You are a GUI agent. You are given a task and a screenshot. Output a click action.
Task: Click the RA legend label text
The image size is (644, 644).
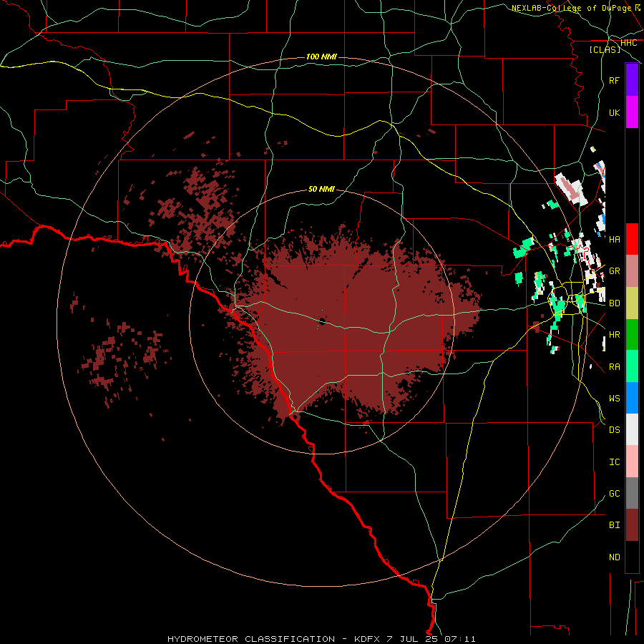tap(614, 366)
